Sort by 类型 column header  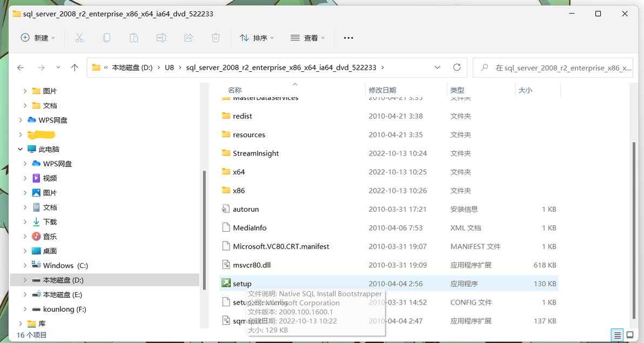[x=457, y=90]
